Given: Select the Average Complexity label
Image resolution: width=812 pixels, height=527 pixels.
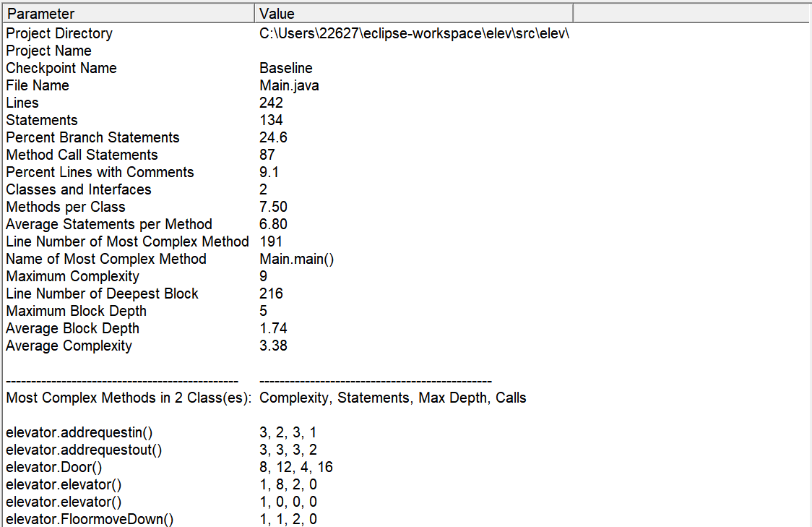Looking at the screenshot, I should tap(69, 346).
